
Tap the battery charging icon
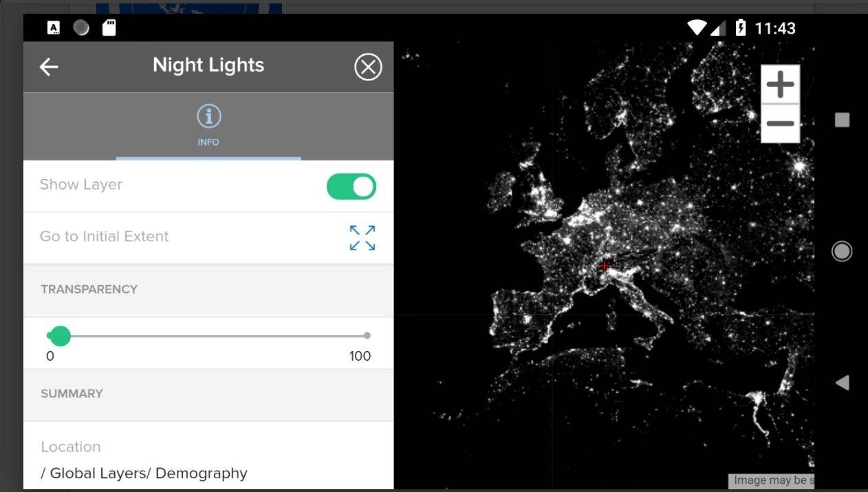coord(741,28)
